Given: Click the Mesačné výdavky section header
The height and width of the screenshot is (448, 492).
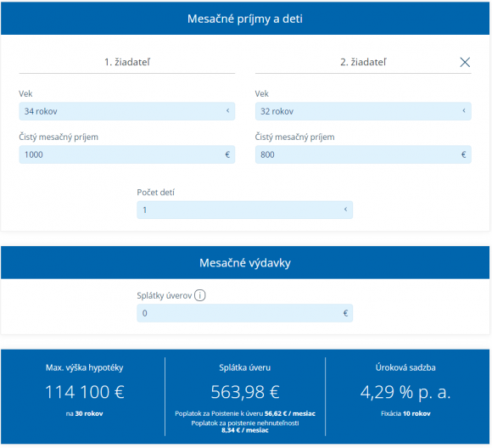Looking at the screenshot, I should pos(245,263).
